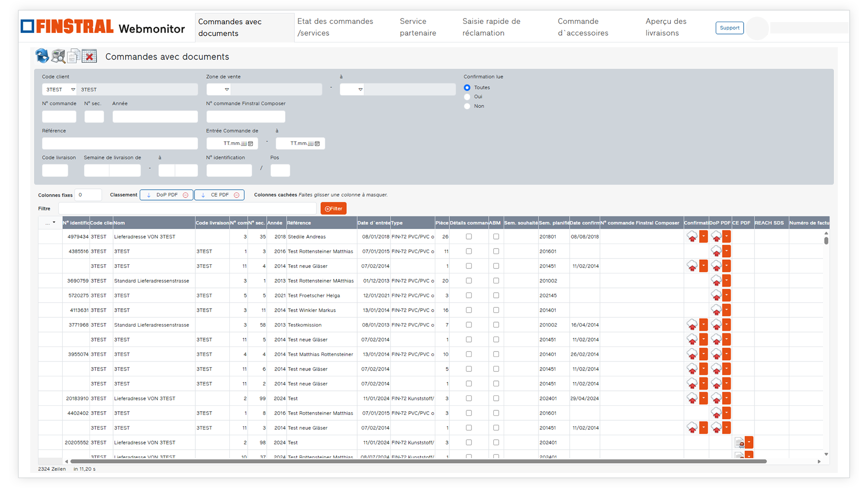The image size is (868, 488).
Task: Select 'Non' for Confirmation lue
Action: tap(467, 106)
